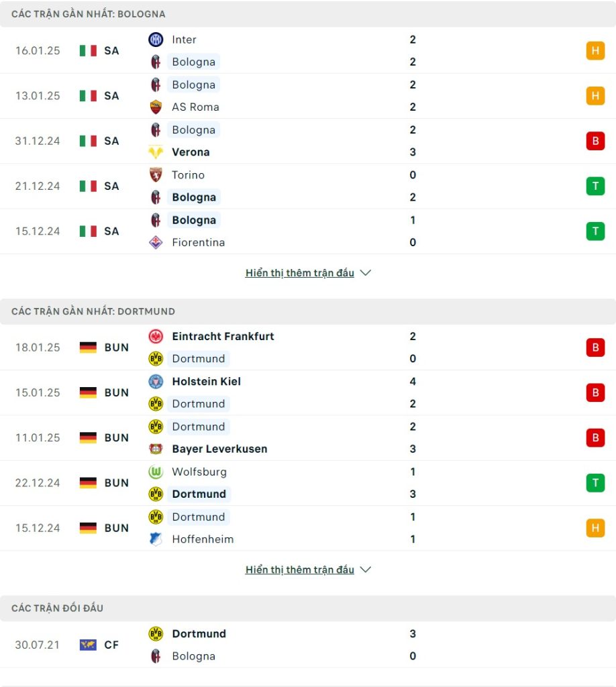Click the green T badge for Torino match

pyautogui.click(x=595, y=186)
